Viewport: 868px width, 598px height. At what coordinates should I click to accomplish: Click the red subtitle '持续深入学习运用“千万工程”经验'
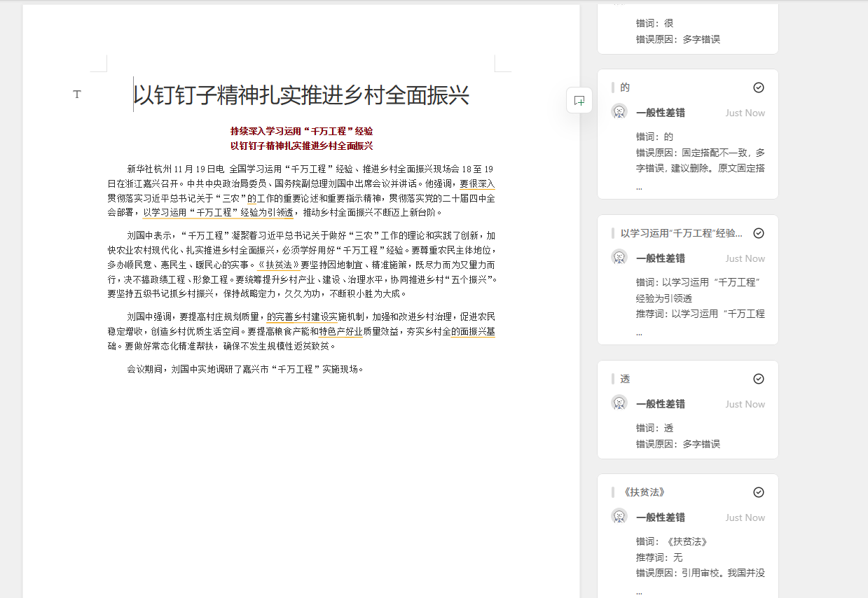pyautogui.click(x=301, y=131)
